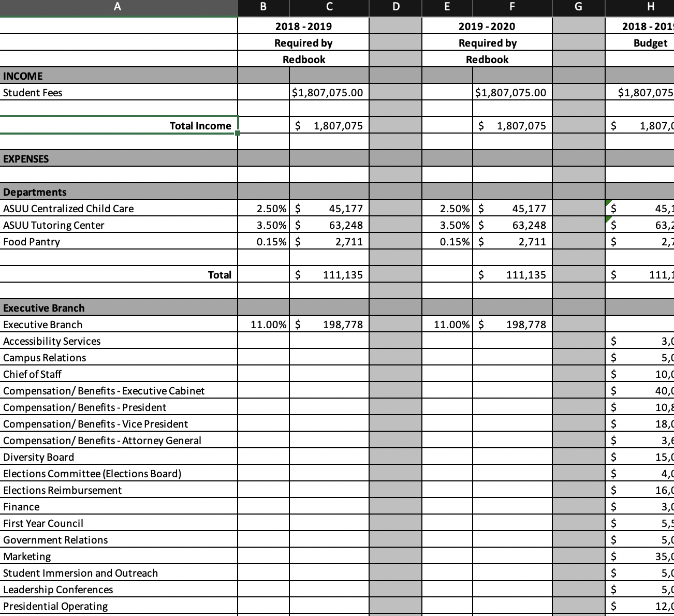The image size is (674, 616).
Task: Select column H header
Action: [x=640, y=7]
